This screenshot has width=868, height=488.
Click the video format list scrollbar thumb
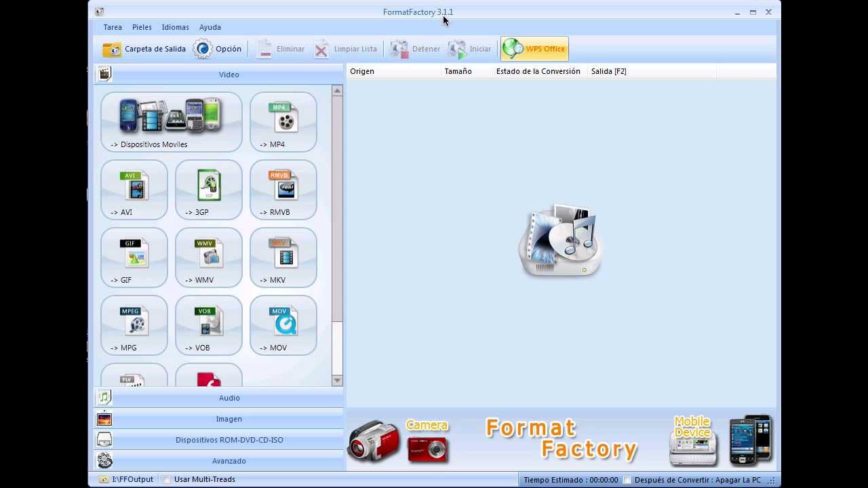(x=337, y=209)
